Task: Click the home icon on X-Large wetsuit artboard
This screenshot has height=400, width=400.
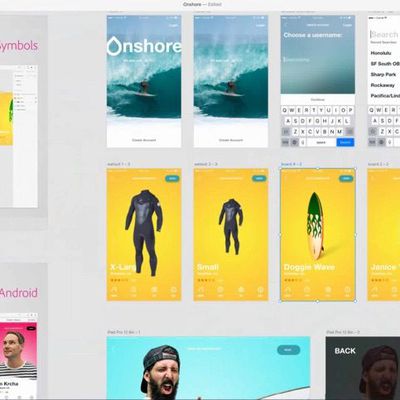Action: 114,290
